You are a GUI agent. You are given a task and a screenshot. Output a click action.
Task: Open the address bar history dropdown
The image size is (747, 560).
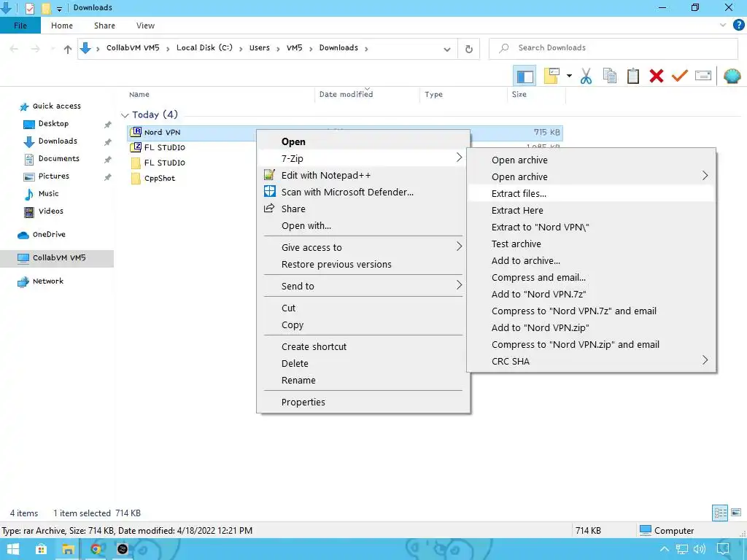(447, 49)
